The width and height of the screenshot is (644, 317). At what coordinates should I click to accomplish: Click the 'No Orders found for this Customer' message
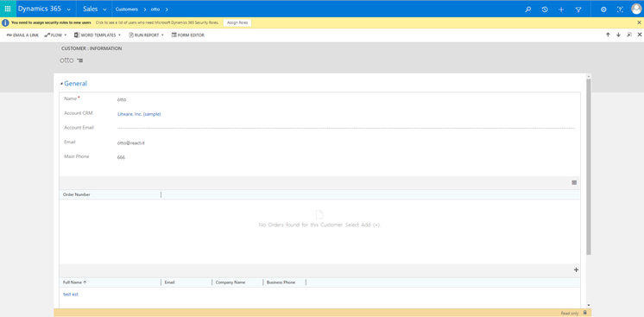pyautogui.click(x=319, y=225)
